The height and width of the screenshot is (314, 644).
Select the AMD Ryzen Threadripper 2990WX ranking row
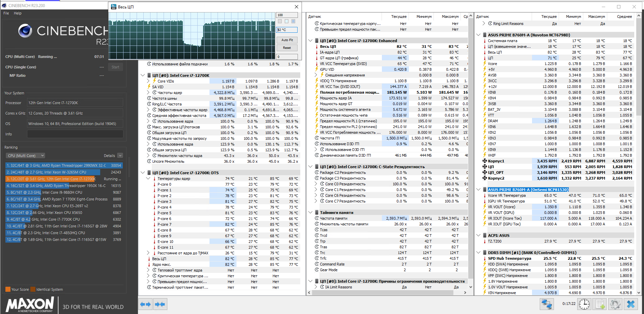tap(64, 165)
